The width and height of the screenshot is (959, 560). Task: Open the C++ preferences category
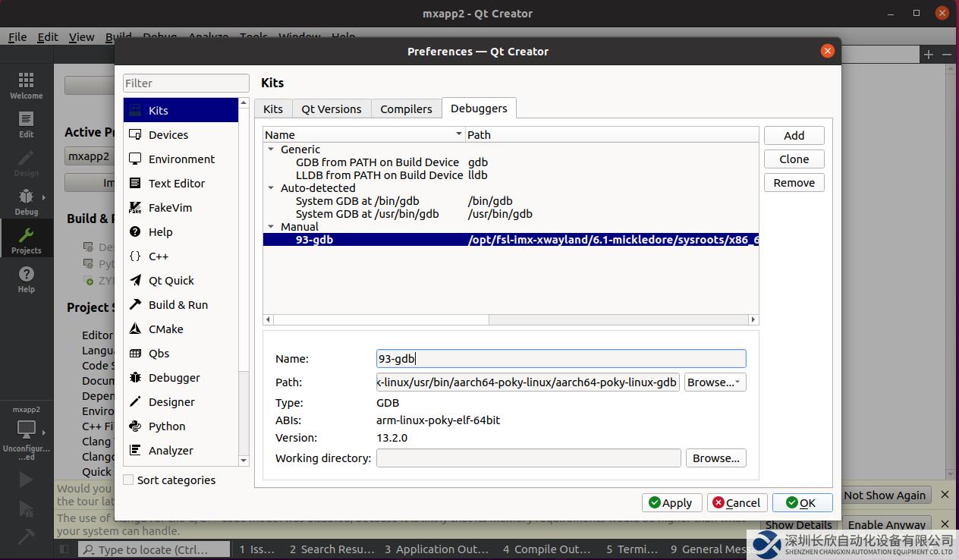(x=181, y=256)
